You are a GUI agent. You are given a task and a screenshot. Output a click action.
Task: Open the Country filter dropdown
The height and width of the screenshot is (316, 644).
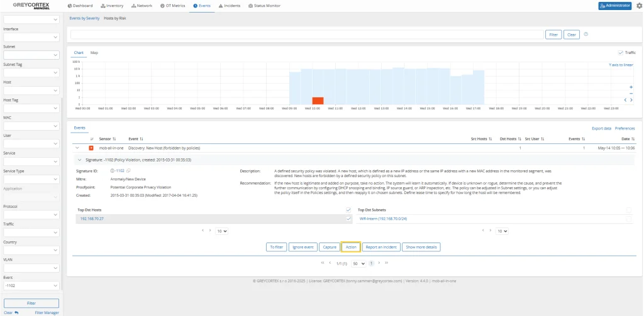[x=30, y=250]
